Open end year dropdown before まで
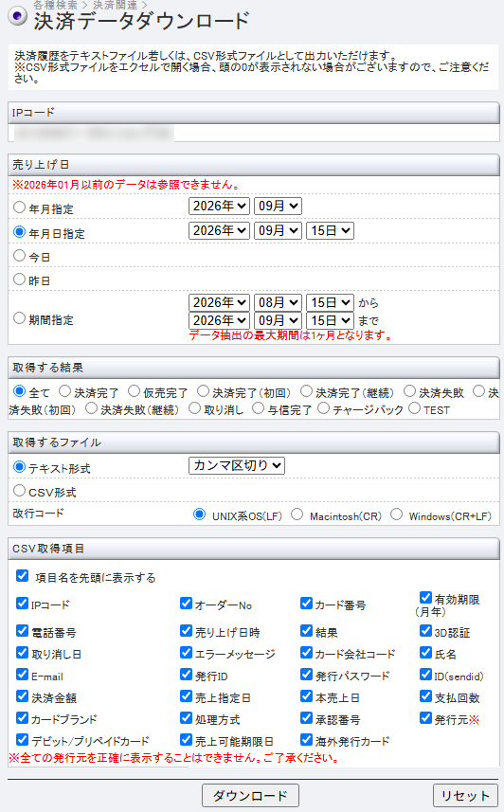The width and height of the screenshot is (504, 812). click(x=219, y=320)
